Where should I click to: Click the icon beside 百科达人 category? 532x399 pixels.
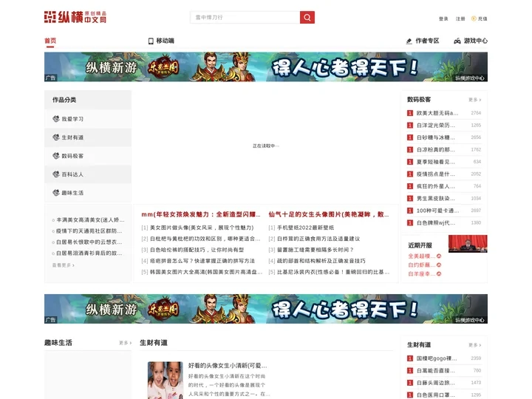pyautogui.click(x=56, y=174)
